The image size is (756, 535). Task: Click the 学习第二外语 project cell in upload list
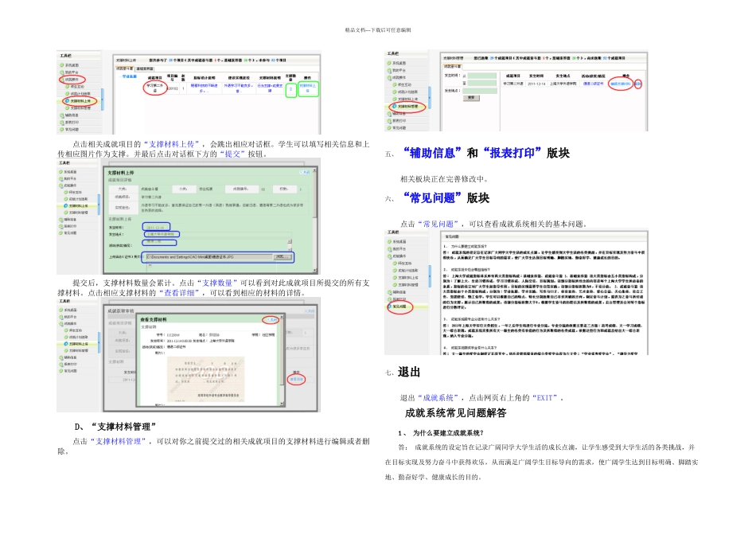(154, 88)
